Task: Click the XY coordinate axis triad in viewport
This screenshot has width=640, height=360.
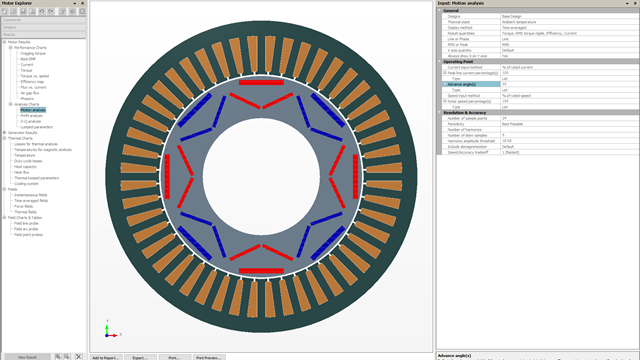Action: (x=112, y=330)
